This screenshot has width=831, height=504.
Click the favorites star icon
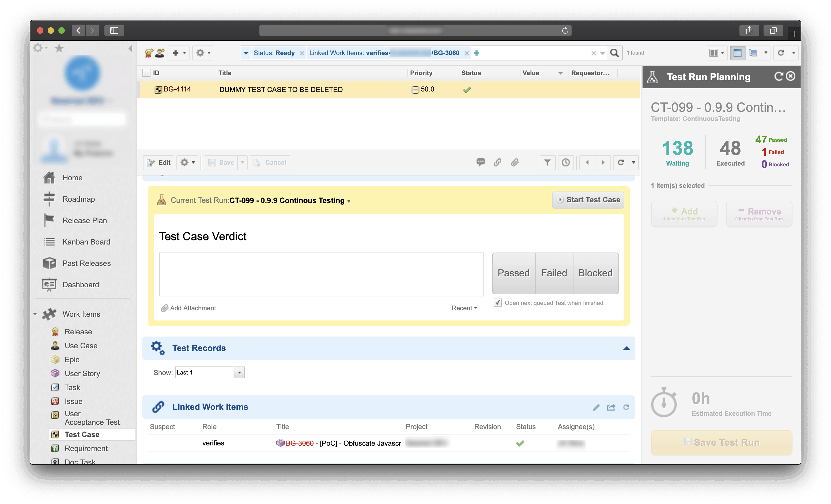(59, 48)
